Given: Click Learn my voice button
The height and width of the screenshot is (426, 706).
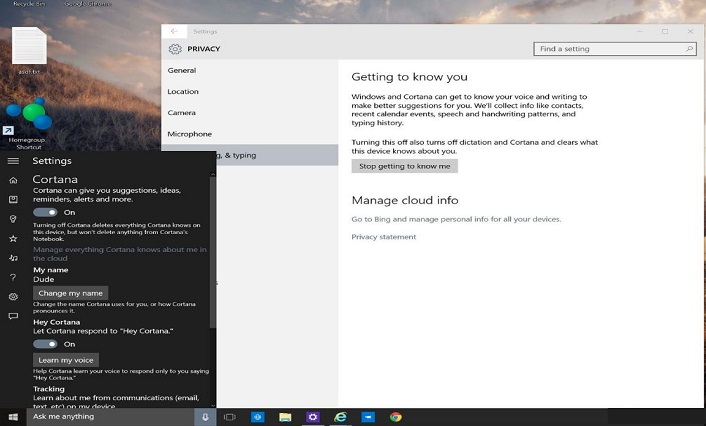Looking at the screenshot, I should click(66, 360).
